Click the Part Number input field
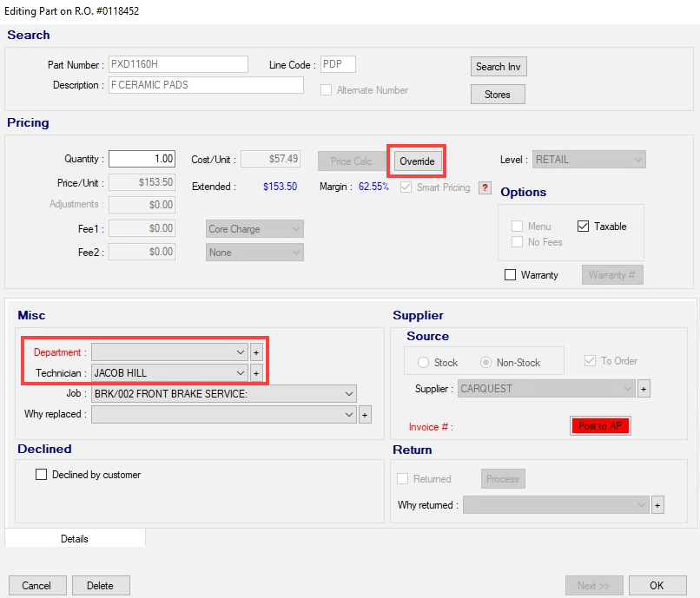 [178, 64]
